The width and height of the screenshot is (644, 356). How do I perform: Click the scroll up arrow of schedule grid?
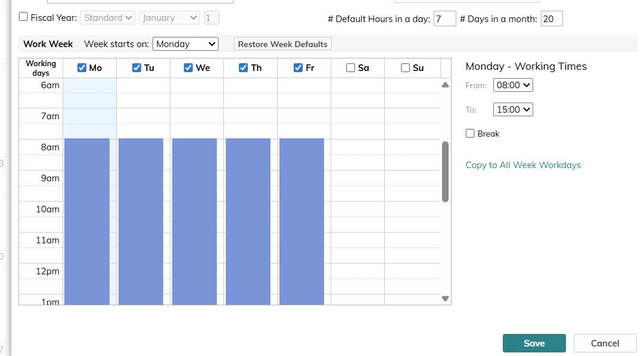pyautogui.click(x=445, y=85)
